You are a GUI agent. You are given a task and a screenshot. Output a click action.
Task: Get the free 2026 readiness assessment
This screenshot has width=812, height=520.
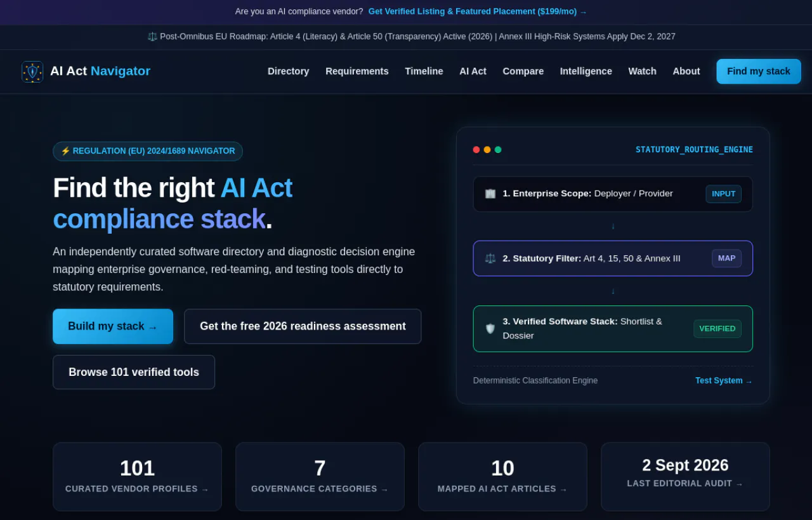303,326
